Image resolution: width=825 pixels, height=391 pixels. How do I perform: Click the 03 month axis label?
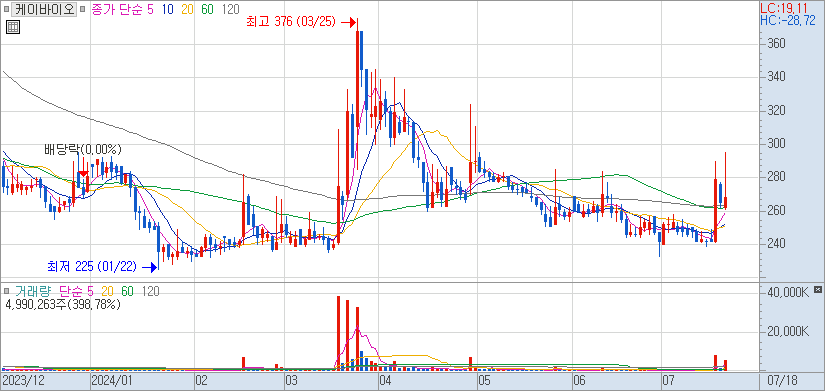(x=291, y=380)
